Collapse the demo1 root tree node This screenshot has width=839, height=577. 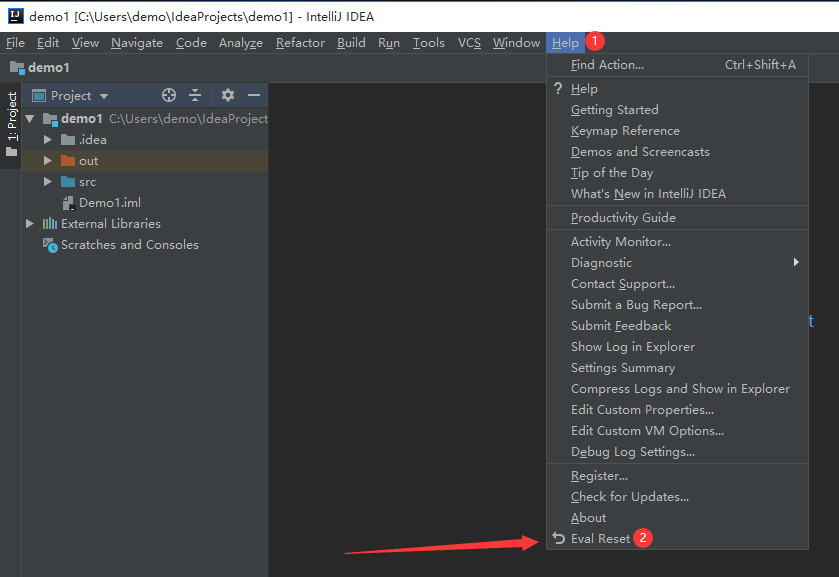pyautogui.click(x=30, y=118)
